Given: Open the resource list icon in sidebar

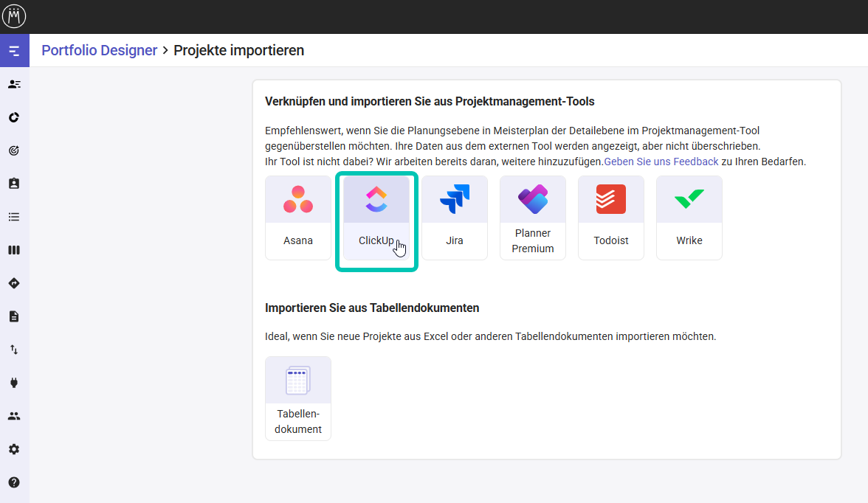Looking at the screenshot, I should tap(15, 84).
